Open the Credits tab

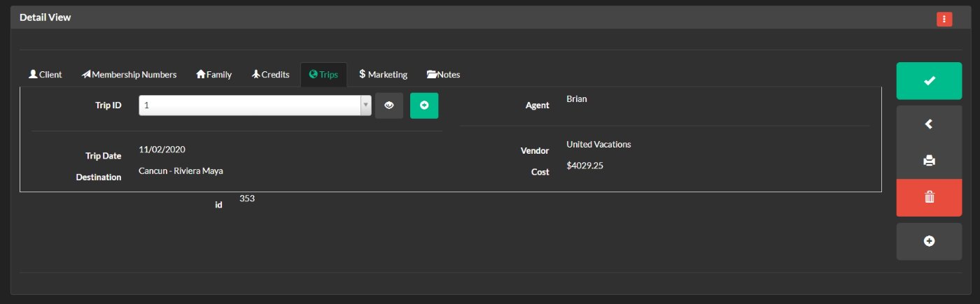(270, 75)
